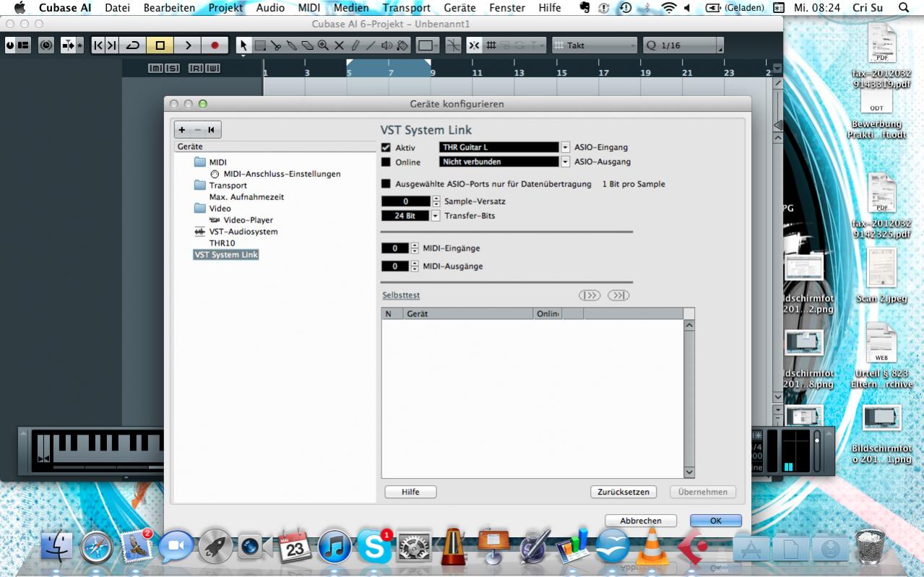Click the Stop transport button
The image size is (924, 577).
160,45
